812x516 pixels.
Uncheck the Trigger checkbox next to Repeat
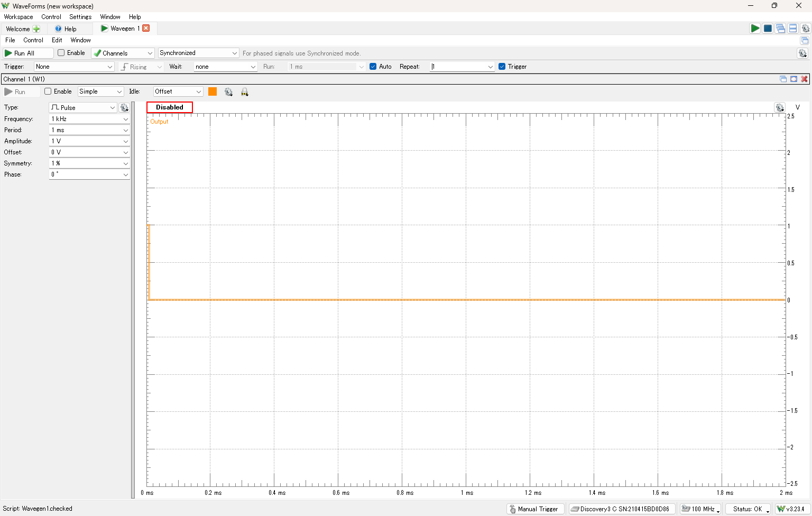(x=502, y=67)
